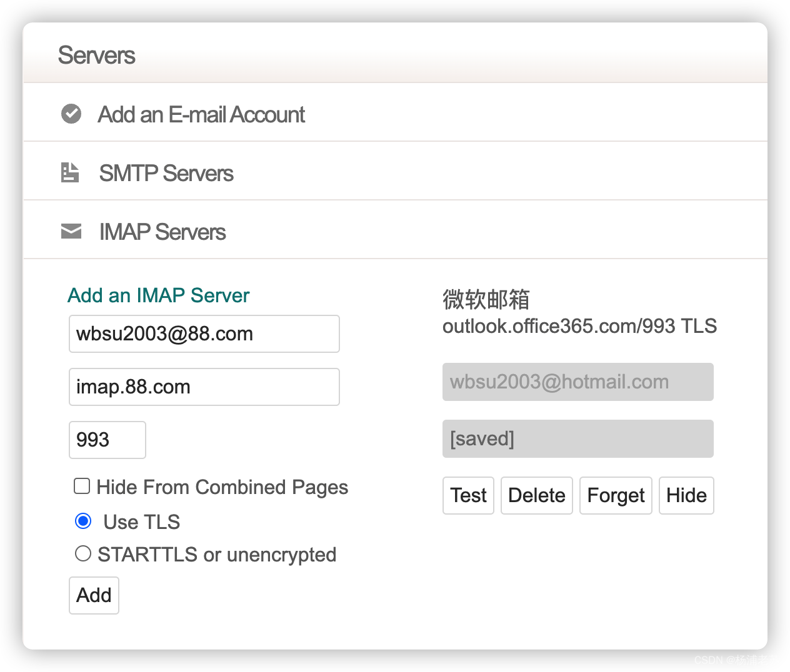Click the document icon next to SMTP Servers
Viewport: 790px width, 672px height.
tap(70, 172)
